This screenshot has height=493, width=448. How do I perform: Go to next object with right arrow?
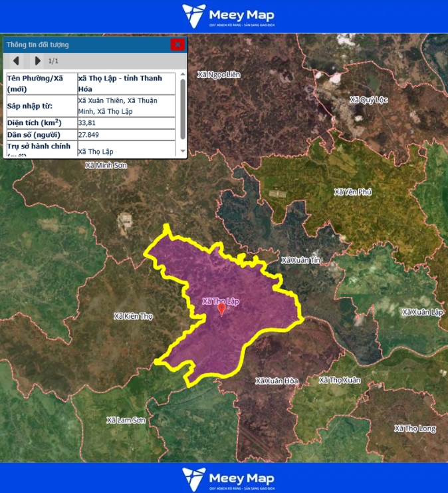coord(37,61)
